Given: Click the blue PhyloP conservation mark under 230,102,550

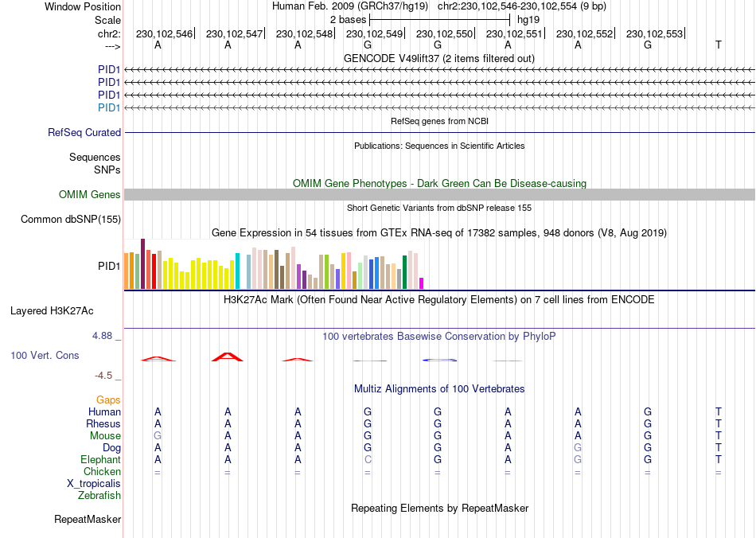Looking at the screenshot, I should point(439,360).
